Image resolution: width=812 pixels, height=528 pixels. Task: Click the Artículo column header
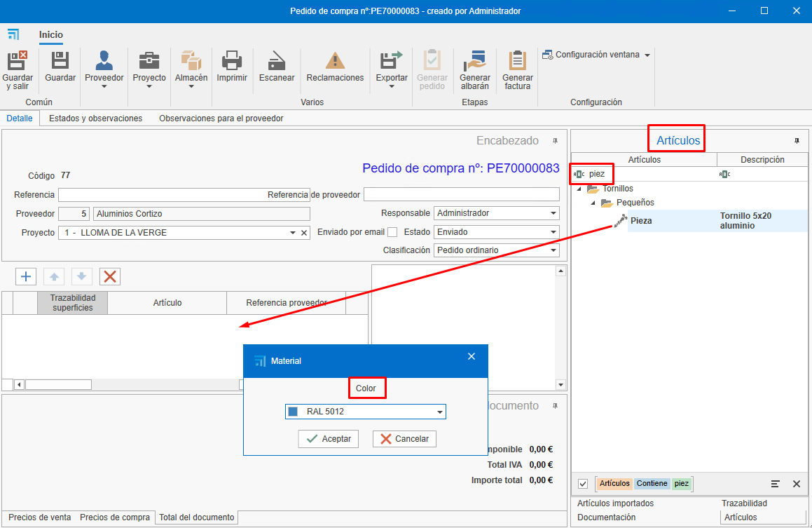point(167,303)
